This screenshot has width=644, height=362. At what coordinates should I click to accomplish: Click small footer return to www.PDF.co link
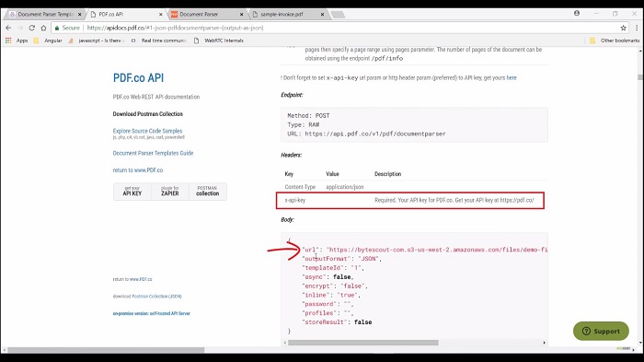(x=132, y=279)
